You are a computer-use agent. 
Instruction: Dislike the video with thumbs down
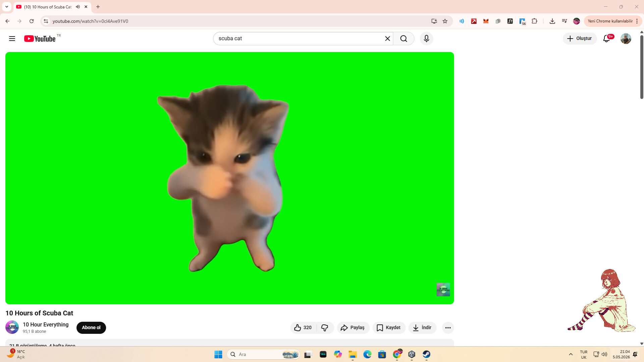[325, 327]
